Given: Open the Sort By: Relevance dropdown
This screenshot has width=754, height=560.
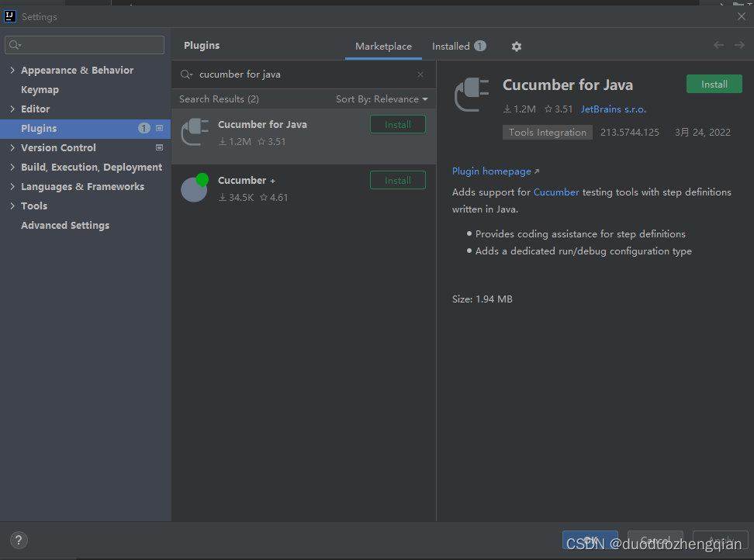Looking at the screenshot, I should point(382,99).
